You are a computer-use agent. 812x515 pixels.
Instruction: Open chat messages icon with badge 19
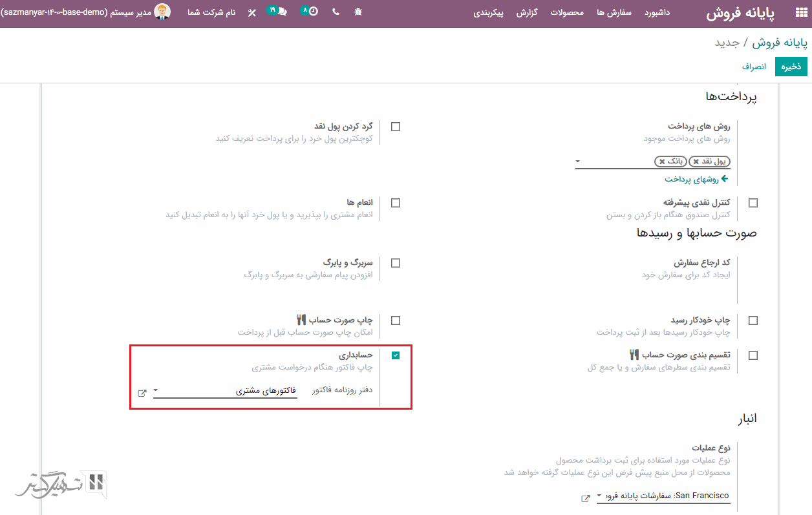(x=279, y=12)
